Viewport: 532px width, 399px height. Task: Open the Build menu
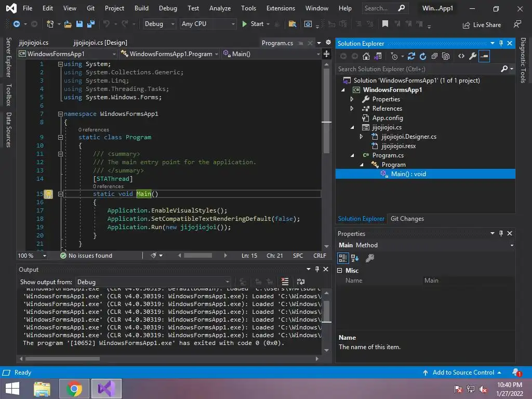tap(141, 8)
